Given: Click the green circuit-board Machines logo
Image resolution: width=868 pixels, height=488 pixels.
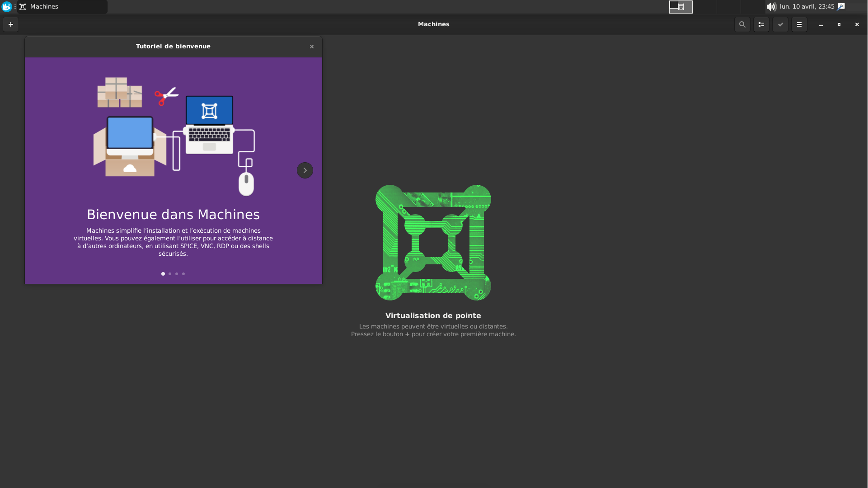Looking at the screenshot, I should pyautogui.click(x=433, y=243).
